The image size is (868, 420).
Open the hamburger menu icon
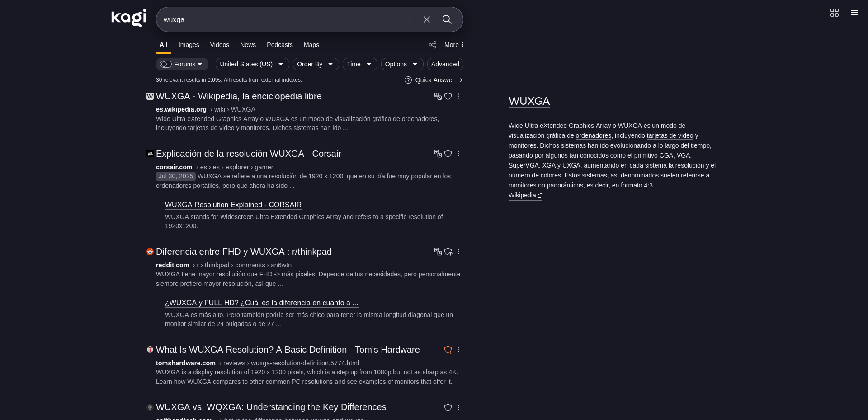854,13
